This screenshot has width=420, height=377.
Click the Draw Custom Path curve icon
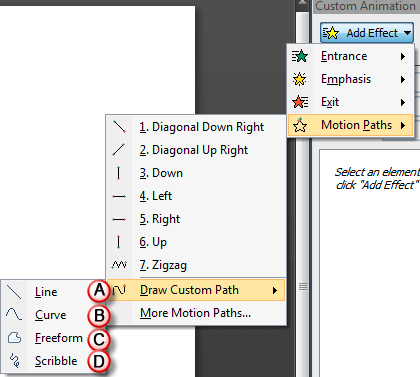119,290
